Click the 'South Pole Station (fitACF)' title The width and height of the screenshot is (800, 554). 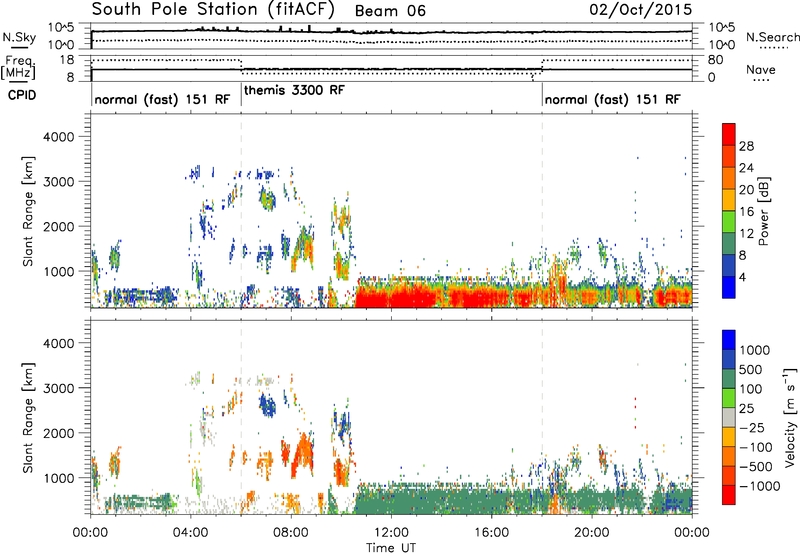213,9
